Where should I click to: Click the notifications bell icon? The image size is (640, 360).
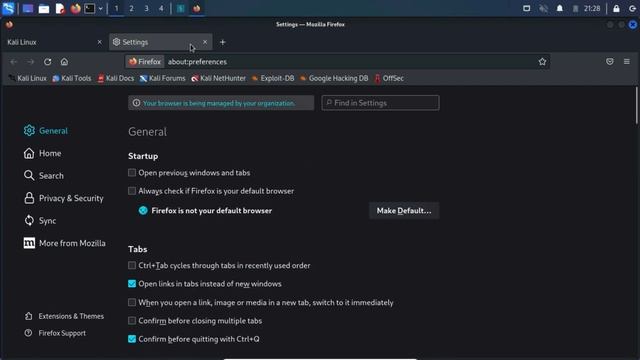click(560, 8)
